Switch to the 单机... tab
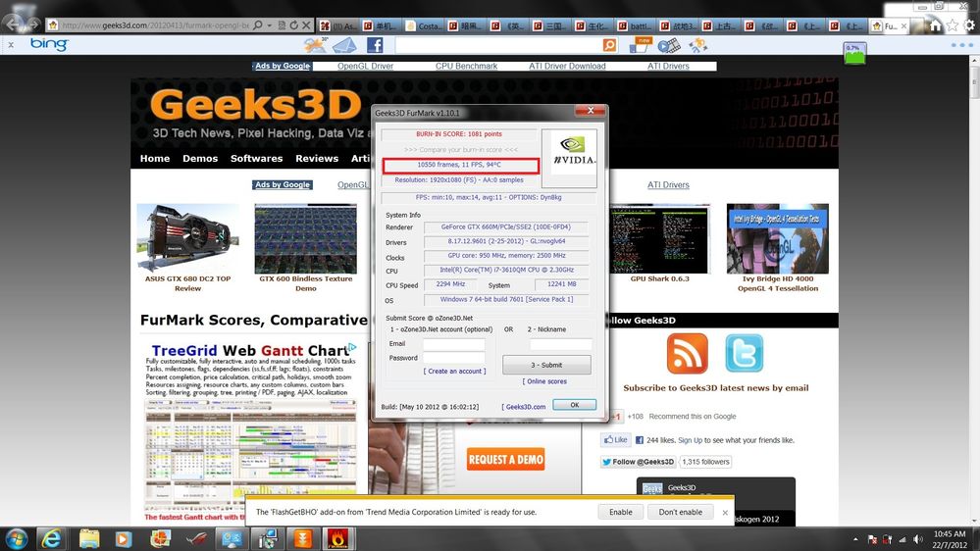980x551 pixels. (381, 25)
